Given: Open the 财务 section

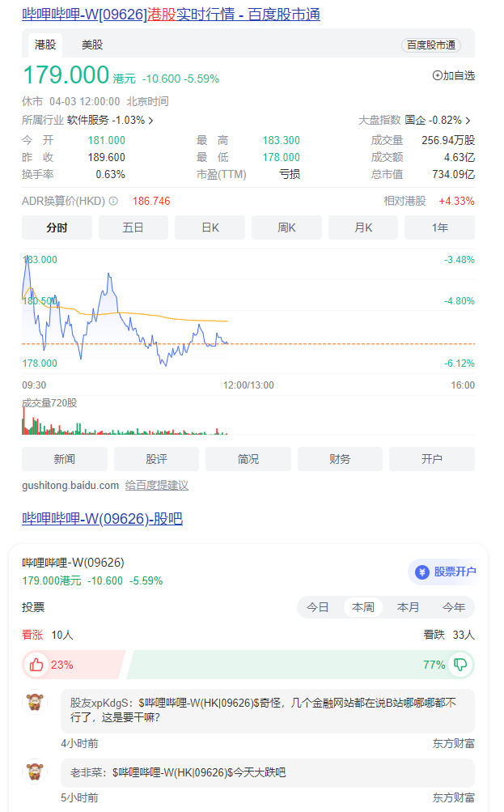Looking at the screenshot, I should 340,459.
